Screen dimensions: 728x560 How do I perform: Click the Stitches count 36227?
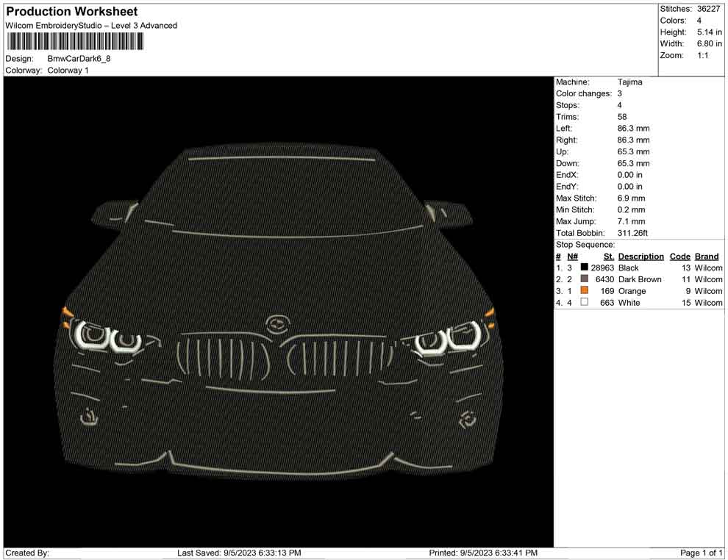coord(708,9)
